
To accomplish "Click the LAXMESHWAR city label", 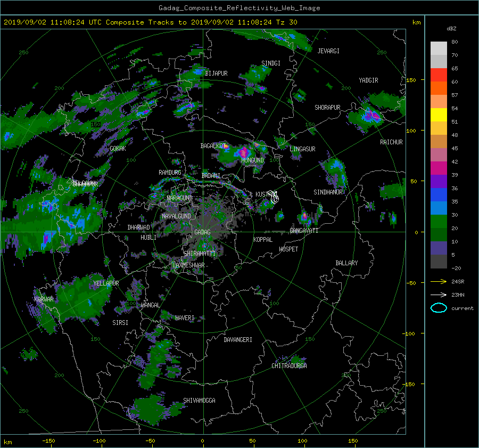I will (x=188, y=265).
